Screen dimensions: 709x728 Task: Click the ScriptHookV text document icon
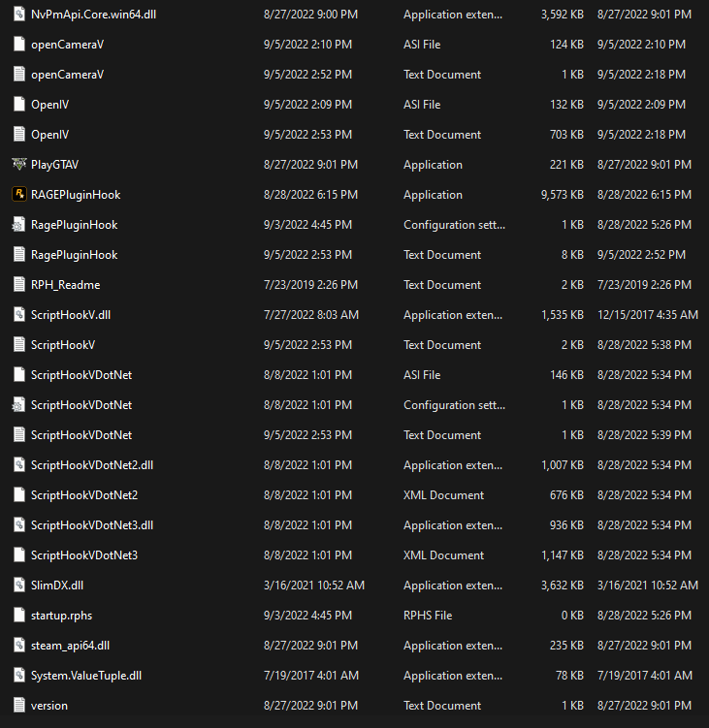(19, 344)
